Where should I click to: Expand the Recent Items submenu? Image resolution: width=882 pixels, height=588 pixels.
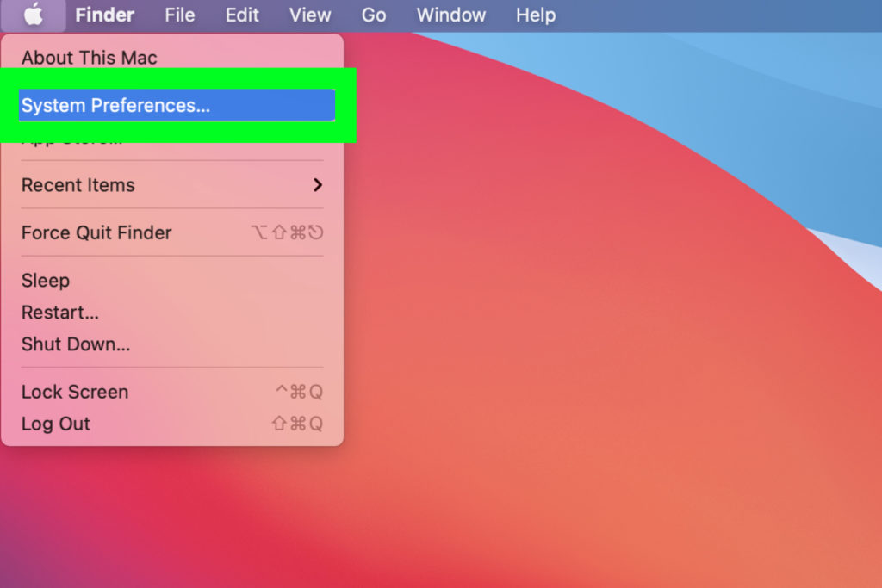coord(172,185)
